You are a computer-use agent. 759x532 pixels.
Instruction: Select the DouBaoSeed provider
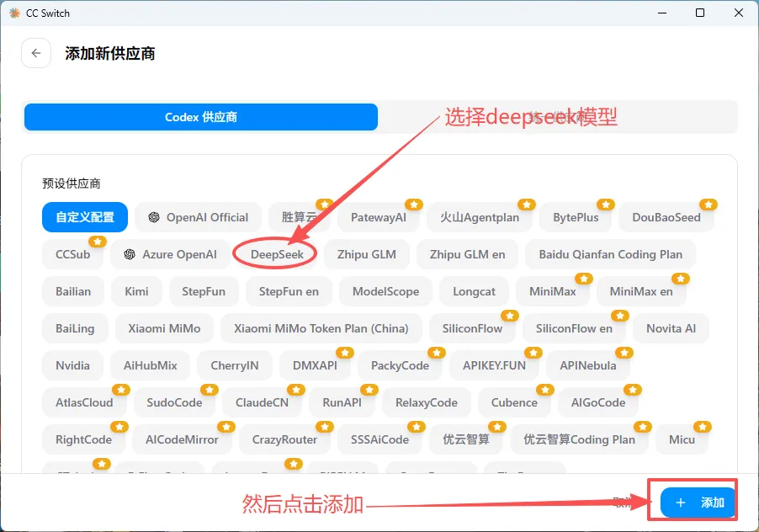[666, 217]
